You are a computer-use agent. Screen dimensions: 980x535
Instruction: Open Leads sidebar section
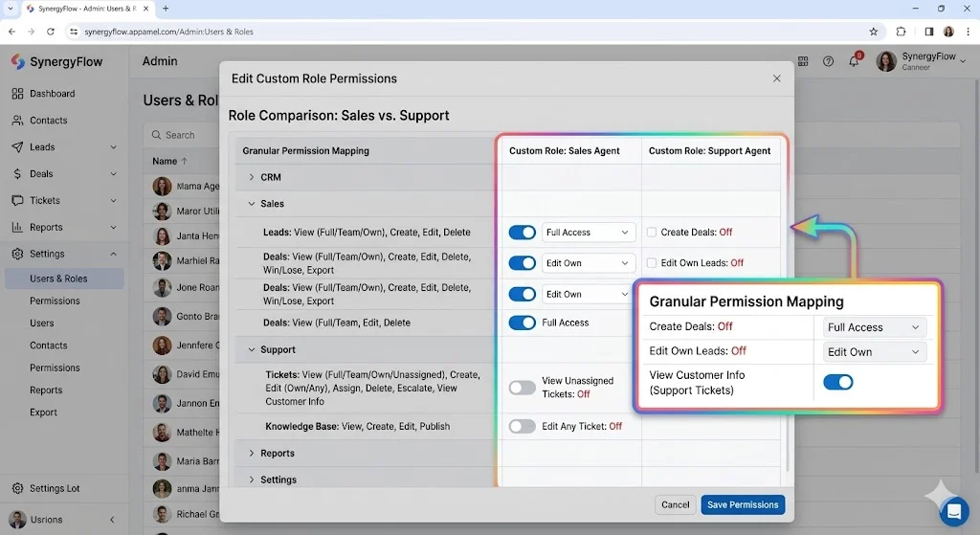pyautogui.click(x=62, y=146)
